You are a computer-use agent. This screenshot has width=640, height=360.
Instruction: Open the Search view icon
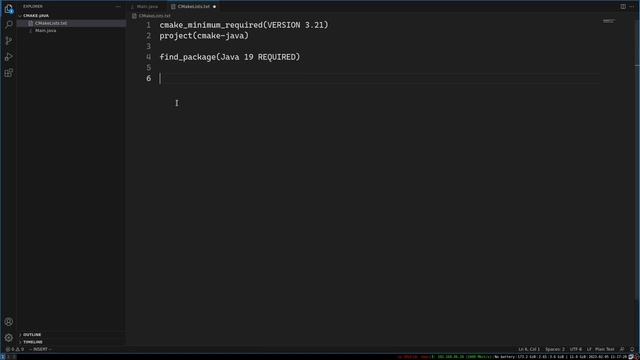coord(9,25)
